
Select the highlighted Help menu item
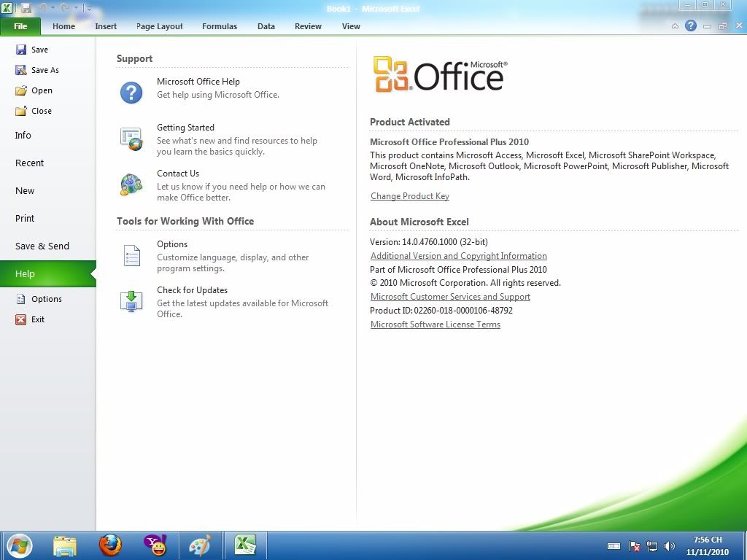click(x=48, y=274)
